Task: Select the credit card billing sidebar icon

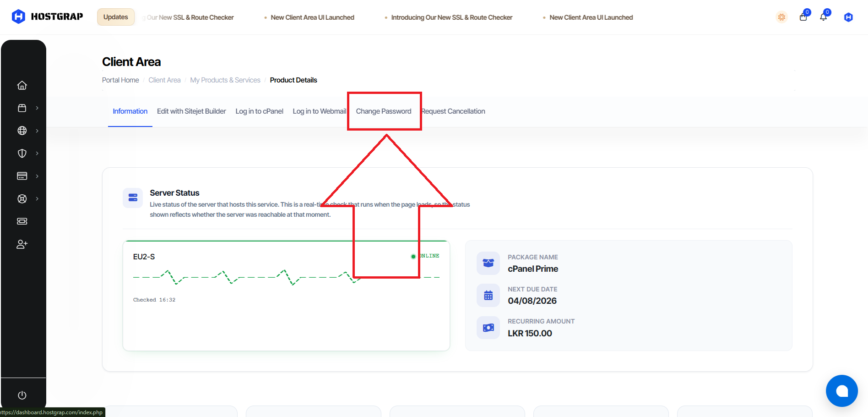Action: [x=22, y=176]
